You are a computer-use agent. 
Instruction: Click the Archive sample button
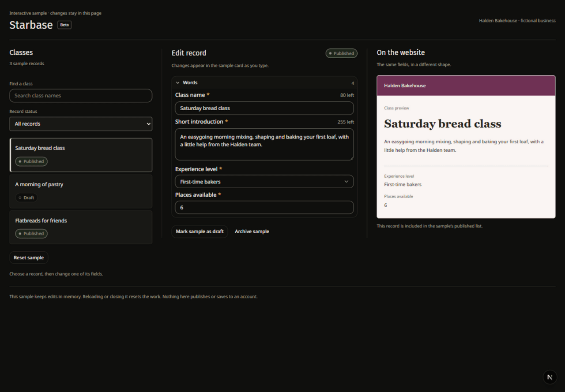click(x=252, y=231)
